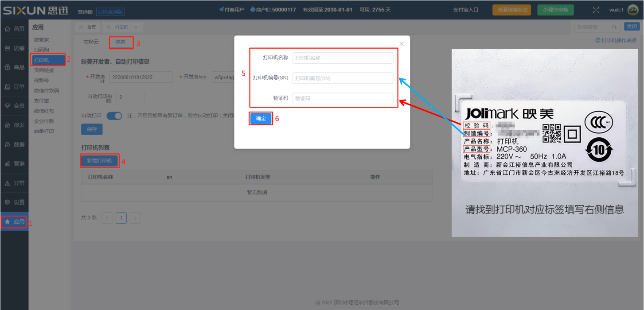644x310 pixels.
Task: Open 异常 exceptions section in sidebar
Action: (x=14, y=183)
